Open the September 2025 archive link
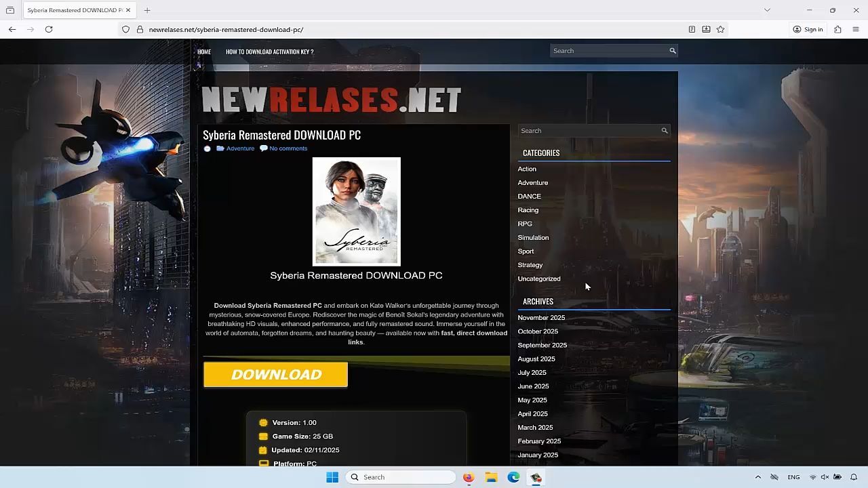The width and height of the screenshot is (868, 488). pos(542,345)
